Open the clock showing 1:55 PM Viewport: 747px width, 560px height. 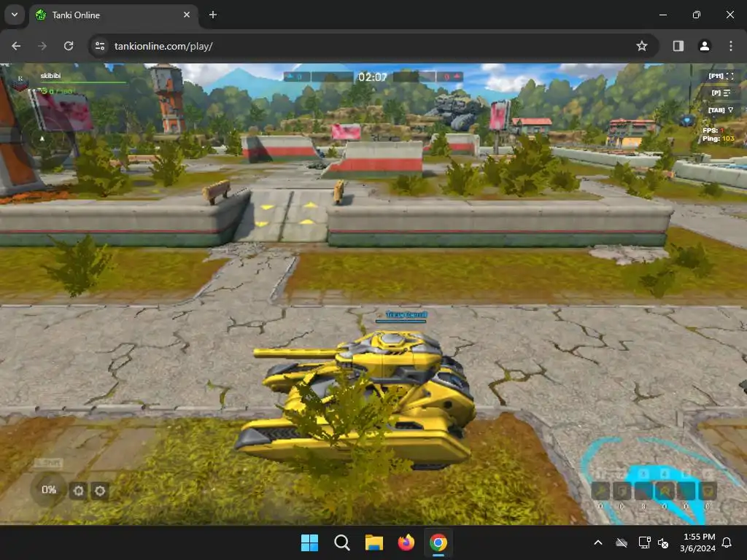(x=698, y=542)
